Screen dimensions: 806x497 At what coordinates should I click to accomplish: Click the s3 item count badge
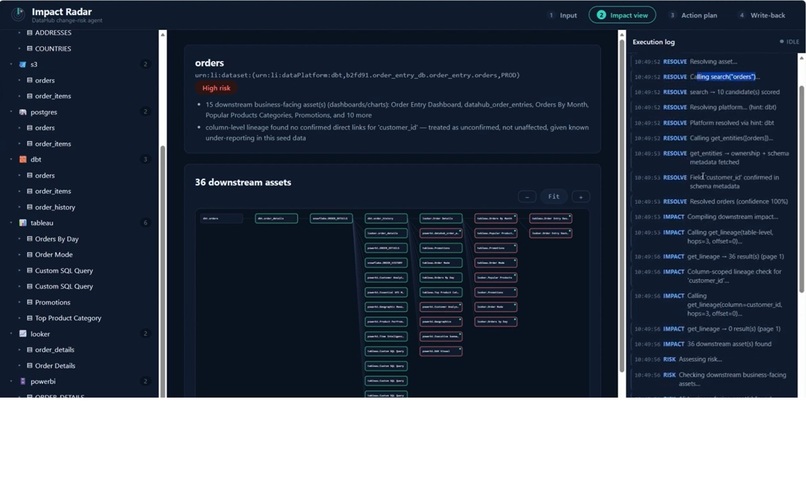coord(145,65)
